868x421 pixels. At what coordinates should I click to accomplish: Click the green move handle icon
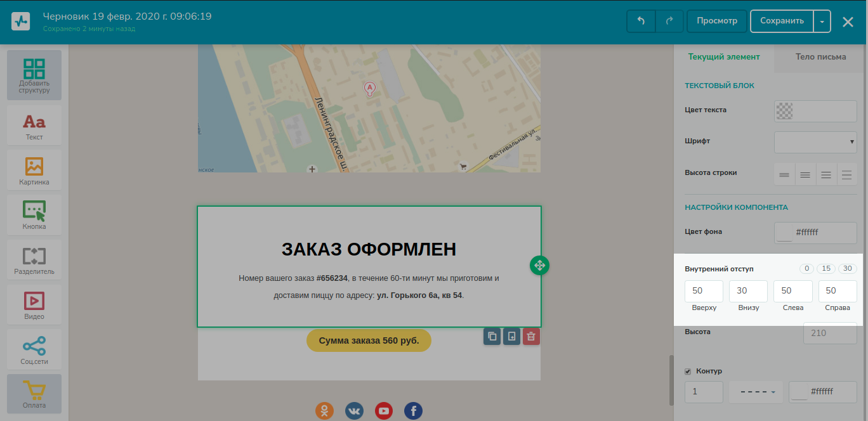click(539, 265)
